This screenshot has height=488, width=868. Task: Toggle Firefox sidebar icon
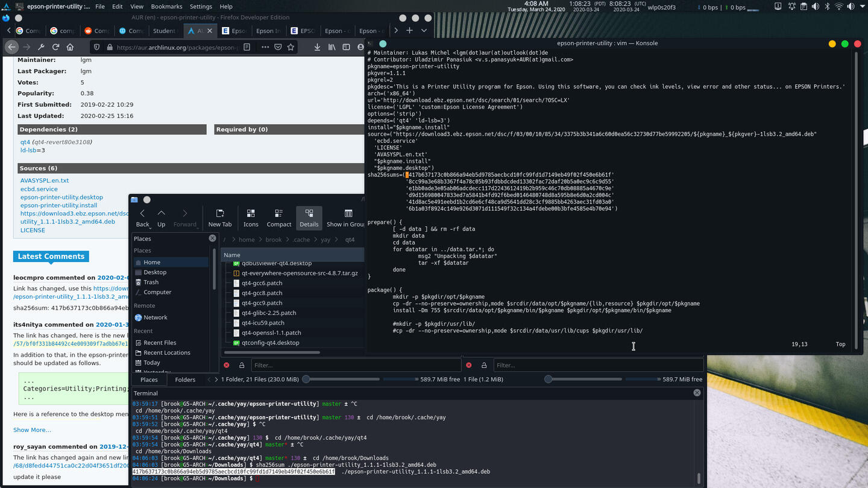coord(346,47)
